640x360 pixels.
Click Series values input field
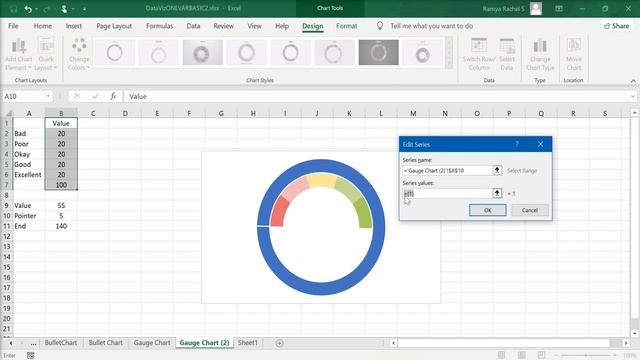[447, 193]
